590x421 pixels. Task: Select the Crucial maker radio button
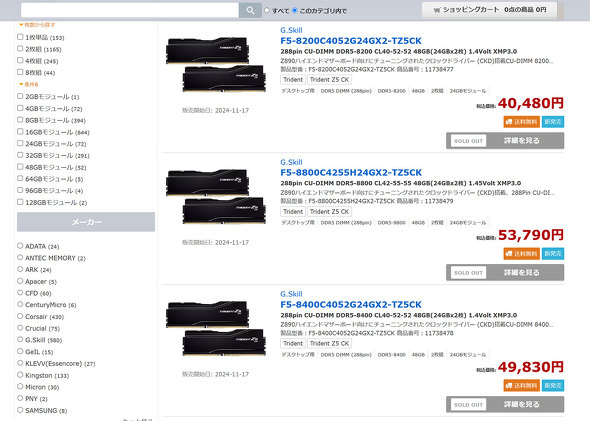pos(20,328)
